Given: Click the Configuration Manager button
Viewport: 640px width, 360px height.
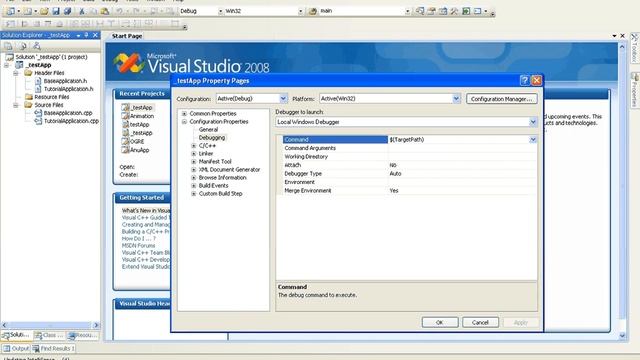Looking at the screenshot, I should (502, 99).
